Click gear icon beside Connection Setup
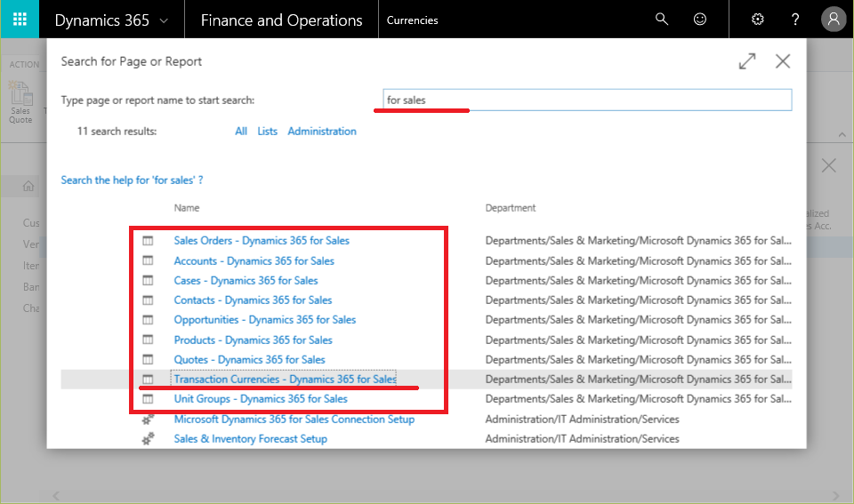Image resolution: width=854 pixels, height=504 pixels. (x=148, y=419)
